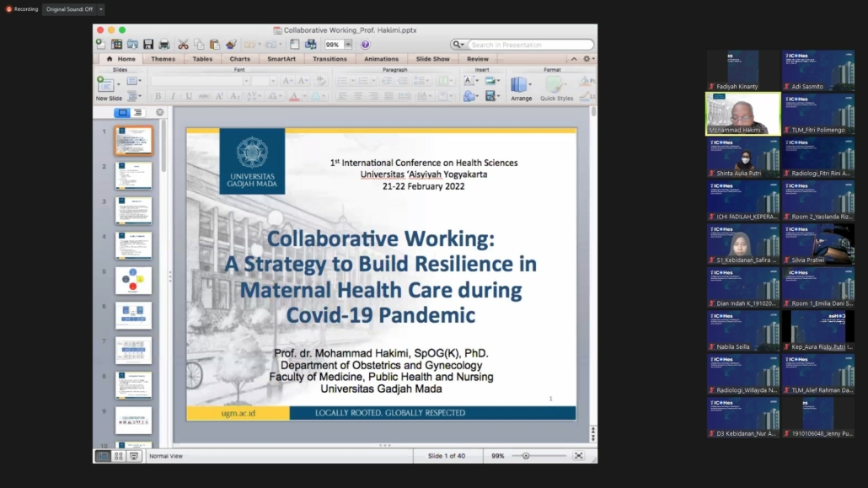Click in the Search in Presentation field

(x=531, y=45)
